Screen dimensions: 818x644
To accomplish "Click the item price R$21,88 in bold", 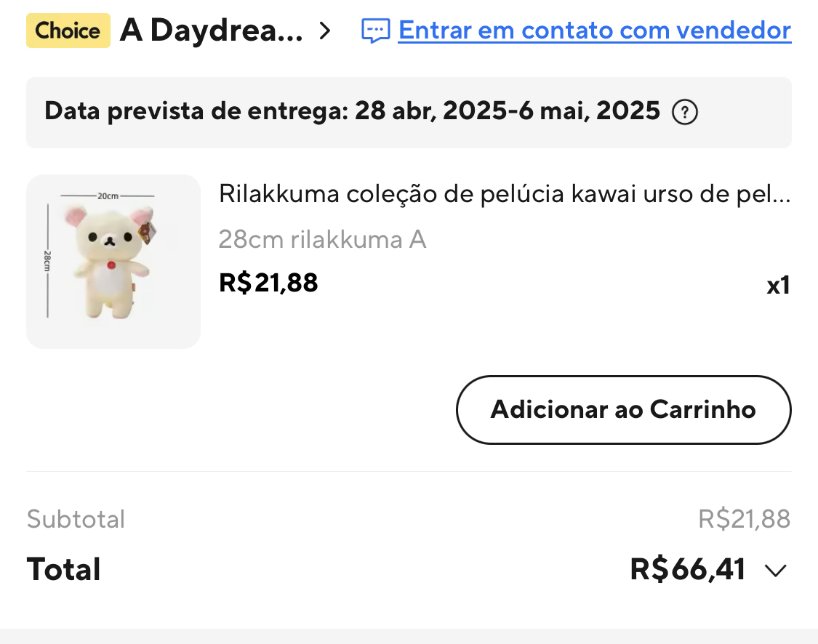I will pyautogui.click(x=268, y=282).
